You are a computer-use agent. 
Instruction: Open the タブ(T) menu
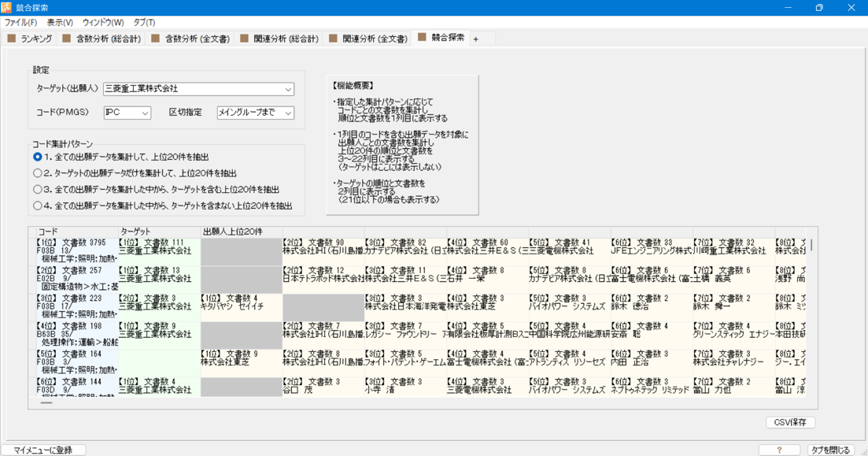[144, 23]
